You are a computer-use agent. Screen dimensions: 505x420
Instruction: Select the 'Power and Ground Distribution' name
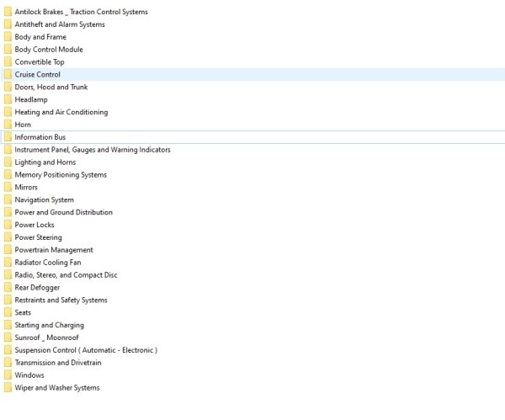point(64,213)
